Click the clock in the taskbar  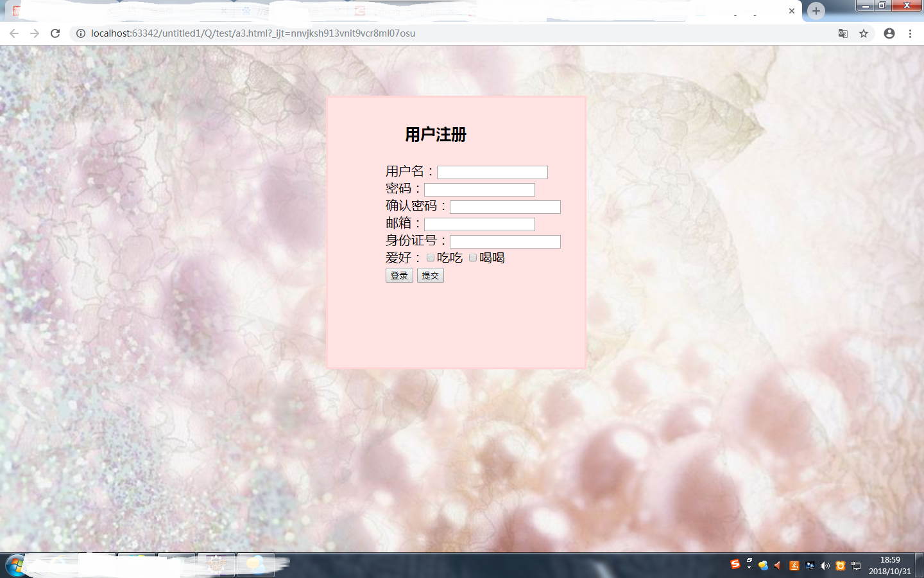(x=891, y=565)
